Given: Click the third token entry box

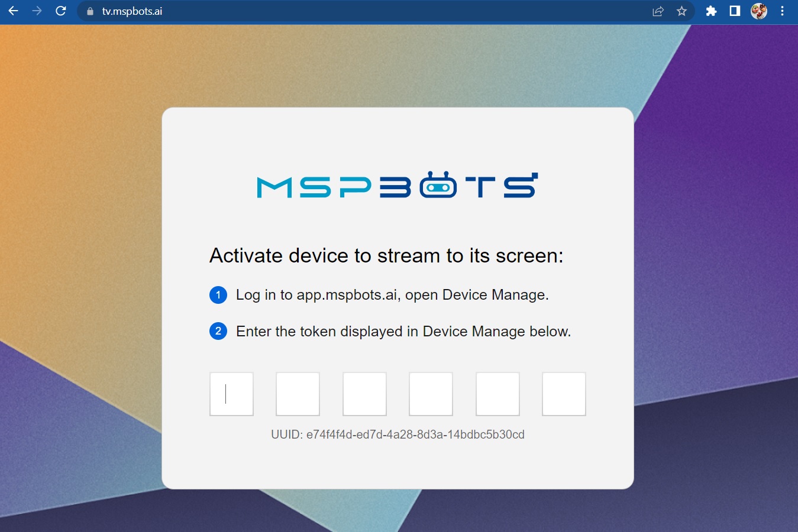Looking at the screenshot, I should click(364, 394).
